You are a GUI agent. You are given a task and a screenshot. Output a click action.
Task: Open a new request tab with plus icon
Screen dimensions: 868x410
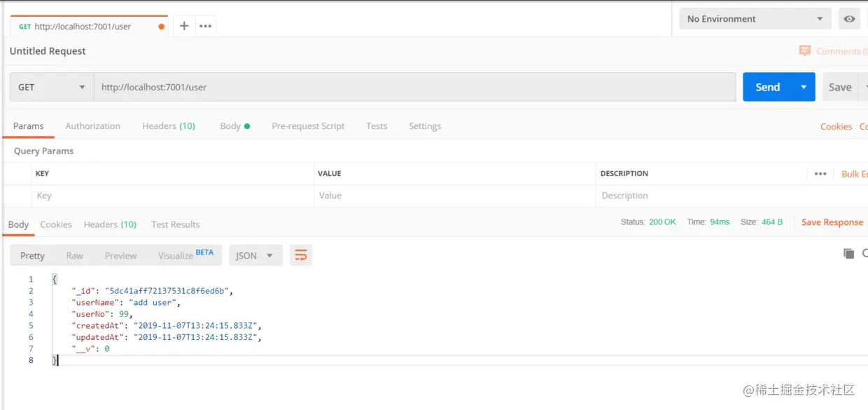(x=184, y=26)
